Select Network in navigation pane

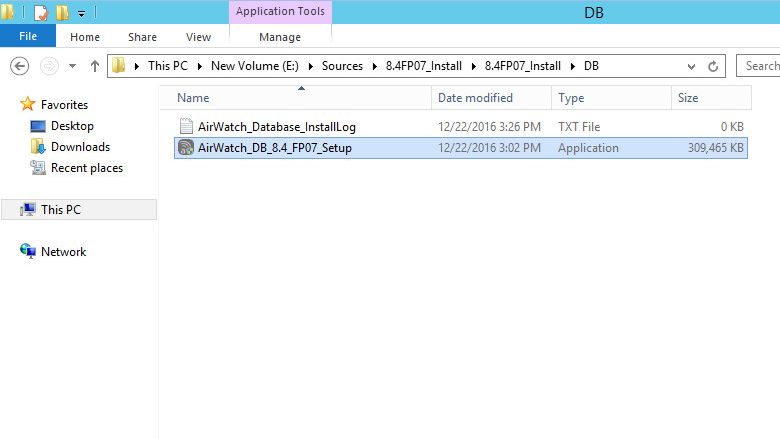point(64,252)
